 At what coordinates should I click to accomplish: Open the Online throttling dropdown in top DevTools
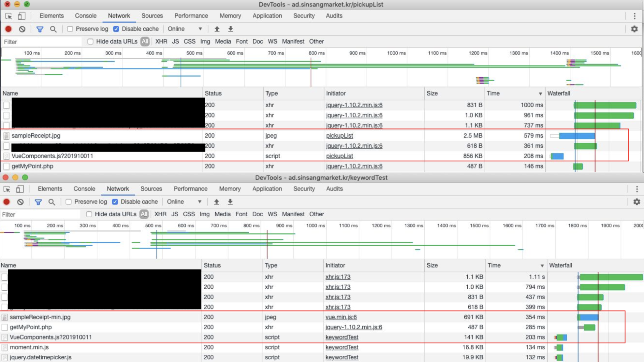(185, 29)
